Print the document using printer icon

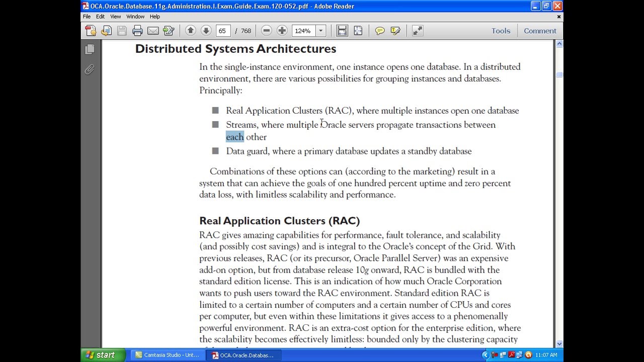(x=137, y=31)
